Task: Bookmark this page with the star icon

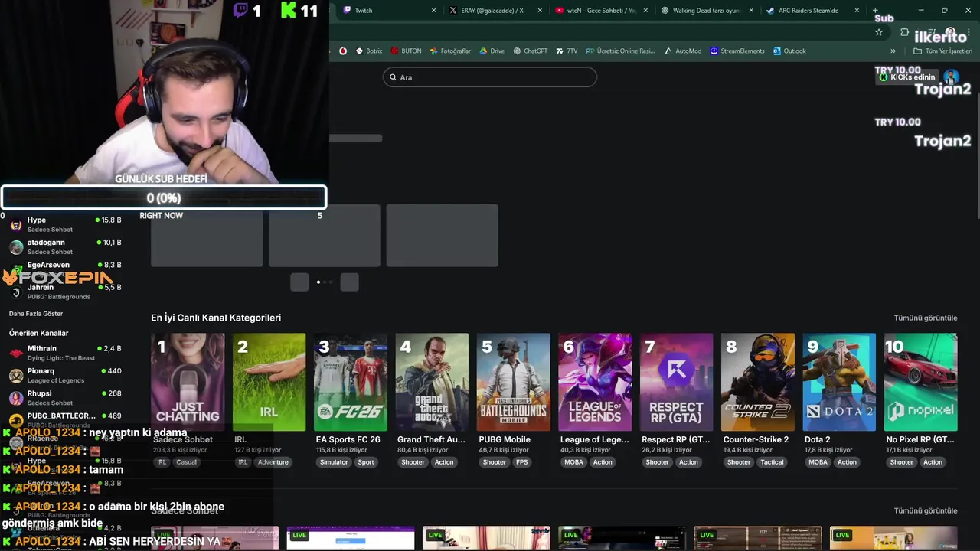Action: click(x=879, y=32)
